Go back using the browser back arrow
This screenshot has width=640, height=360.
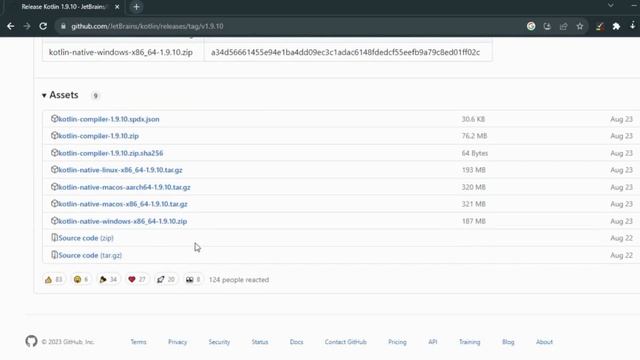[x=11, y=26]
